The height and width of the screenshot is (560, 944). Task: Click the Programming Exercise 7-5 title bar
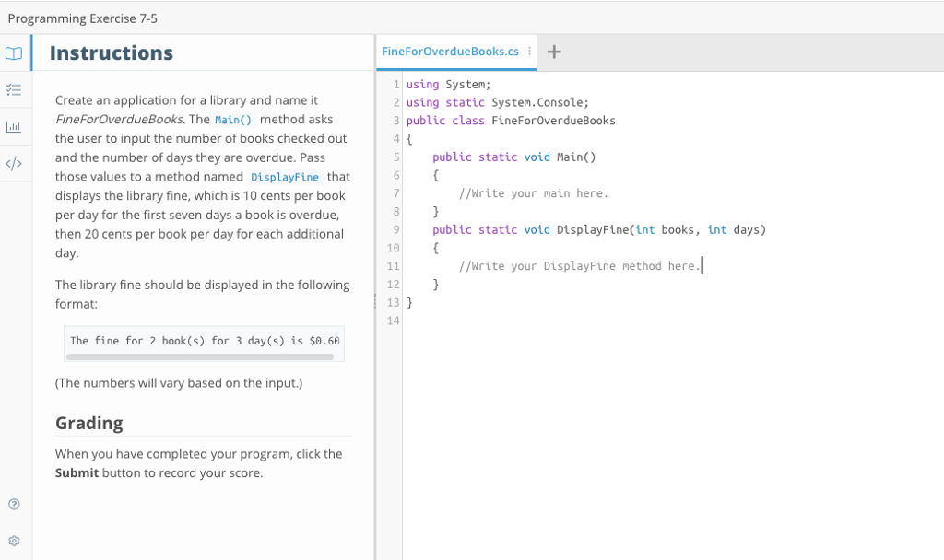point(83,17)
